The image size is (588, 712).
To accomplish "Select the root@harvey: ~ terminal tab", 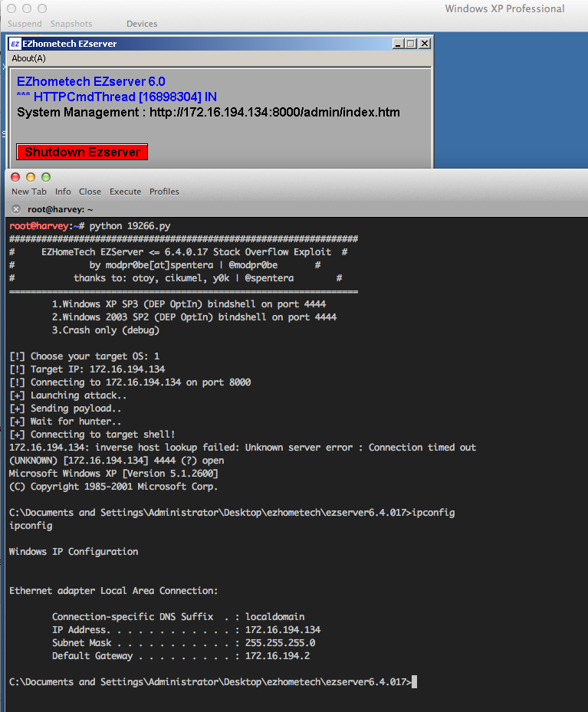I will tap(61, 209).
